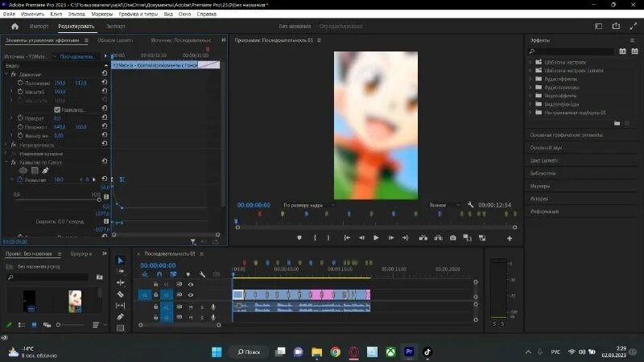Select the Slip tool
644x362 pixels.
pyautogui.click(x=120, y=306)
